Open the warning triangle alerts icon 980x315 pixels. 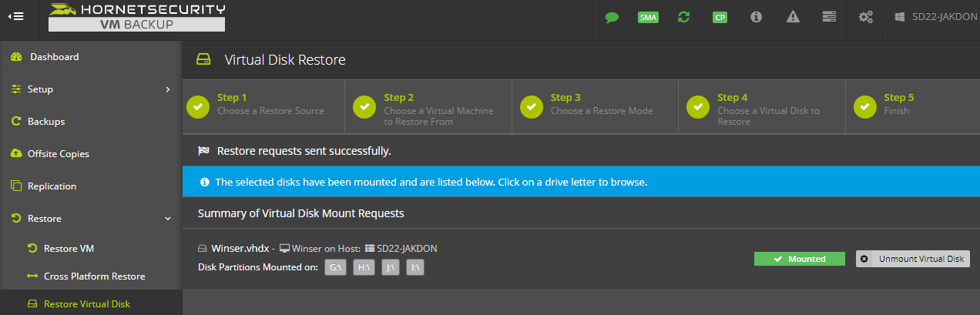point(793,17)
